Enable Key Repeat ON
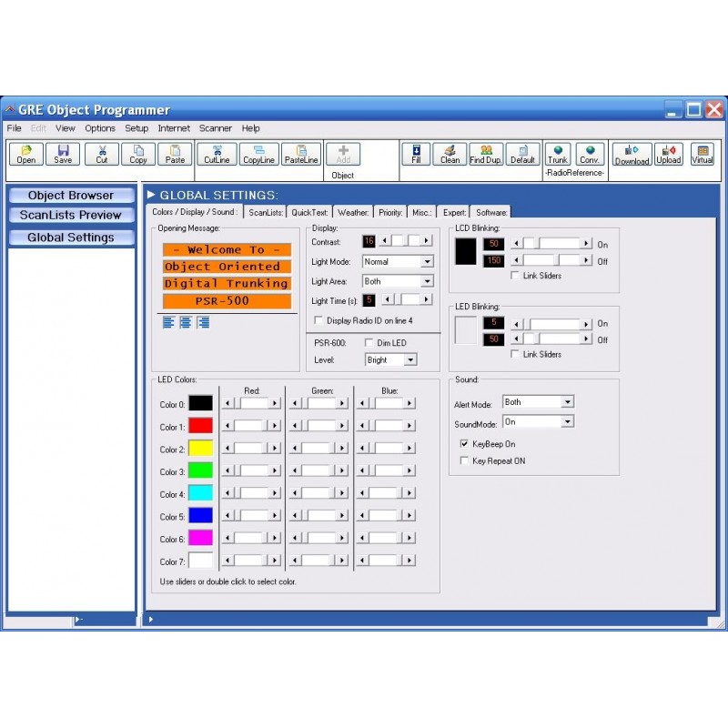The image size is (728, 728). (465, 460)
